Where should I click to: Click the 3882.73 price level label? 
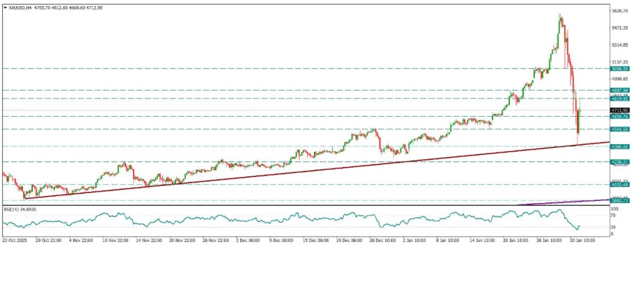tap(619, 200)
